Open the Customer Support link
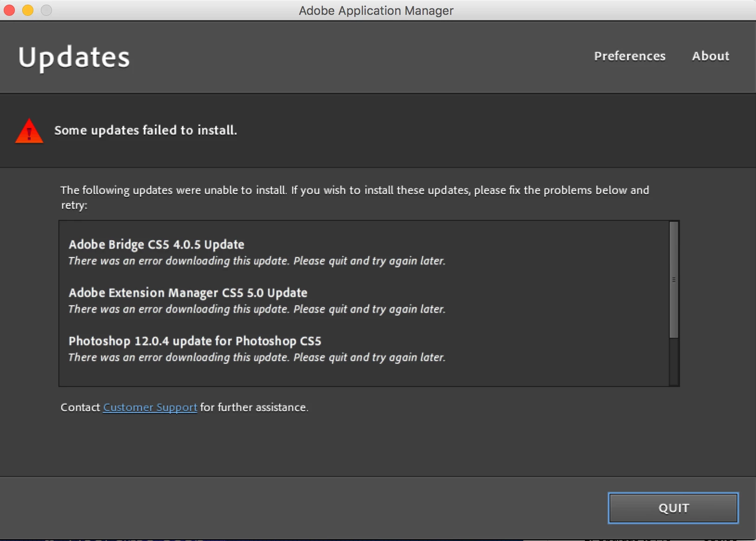This screenshot has width=756, height=541. 150,407
